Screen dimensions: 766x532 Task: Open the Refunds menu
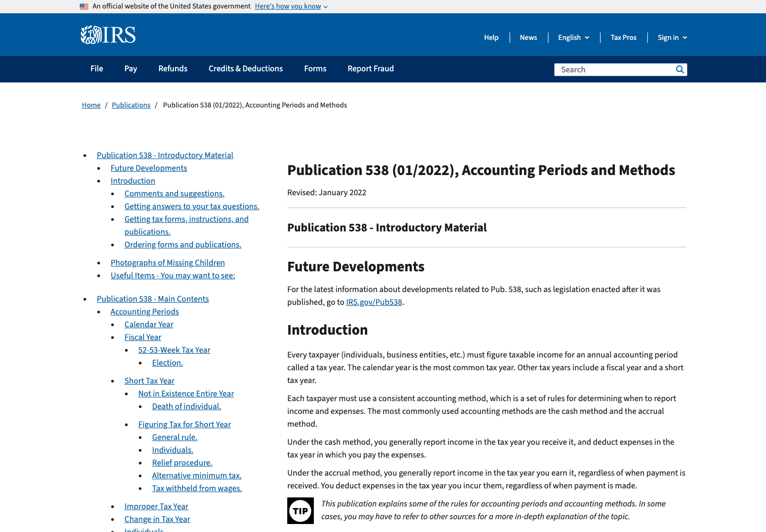(x=173, y=69)
